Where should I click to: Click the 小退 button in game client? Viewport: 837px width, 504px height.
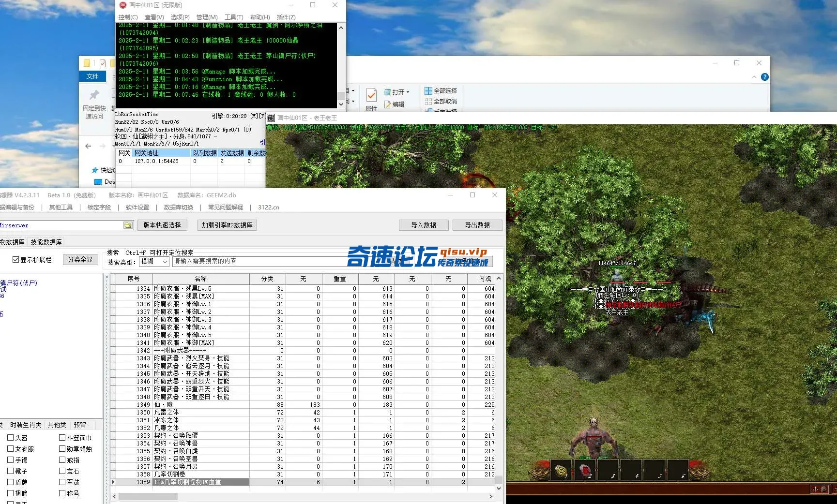[x=820, y=489]
